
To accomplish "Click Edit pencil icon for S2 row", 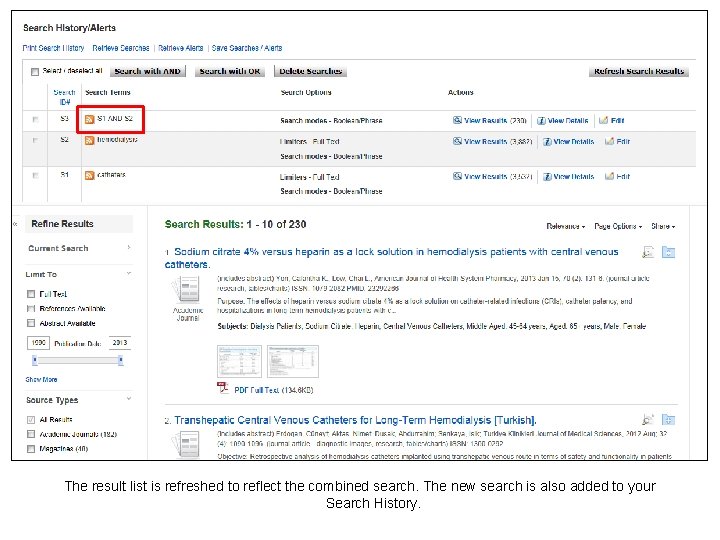I will coord(609,141).
